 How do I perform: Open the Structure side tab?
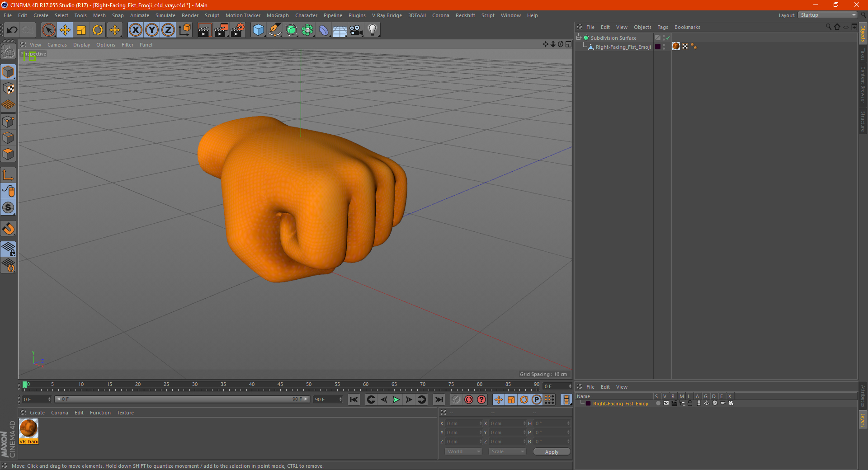[863, 121]
